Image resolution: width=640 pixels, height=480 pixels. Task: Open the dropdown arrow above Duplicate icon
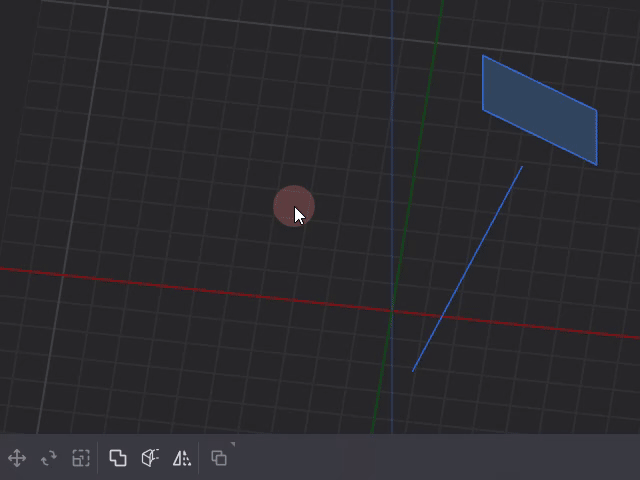point(233,444)
